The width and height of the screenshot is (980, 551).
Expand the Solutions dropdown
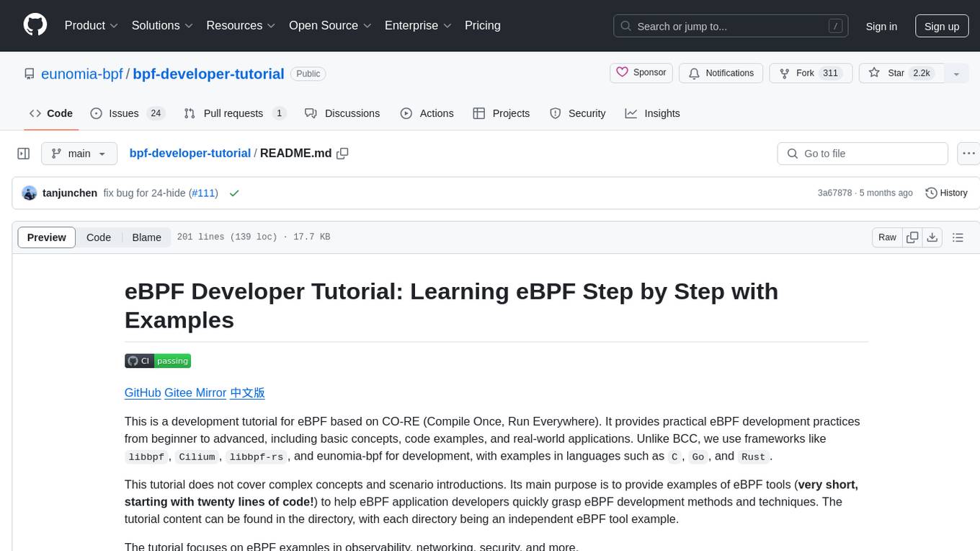[x=162, y=25]
